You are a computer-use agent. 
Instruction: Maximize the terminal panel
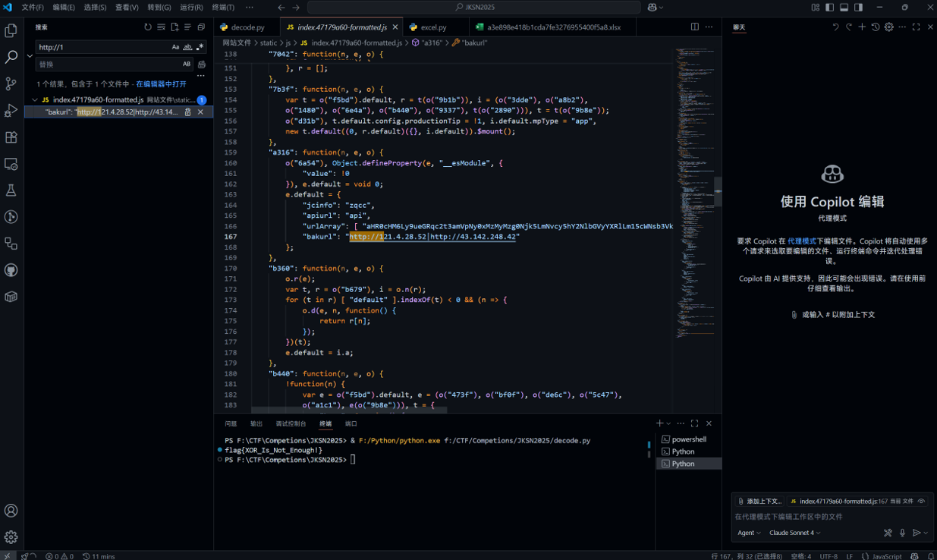pyautogui.click(x=694, y=423)
